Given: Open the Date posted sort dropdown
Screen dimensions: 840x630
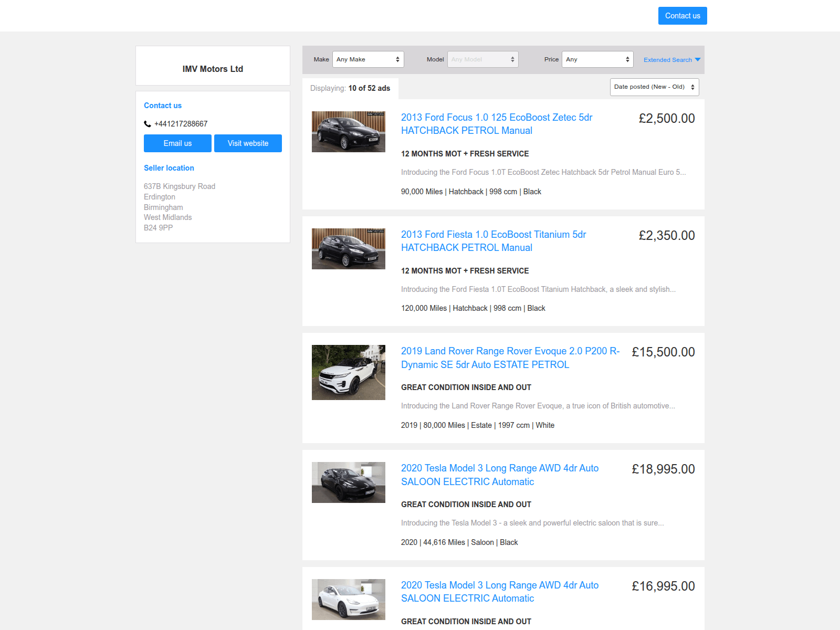Looking at the screenshot, I should [x=655, y=87].
